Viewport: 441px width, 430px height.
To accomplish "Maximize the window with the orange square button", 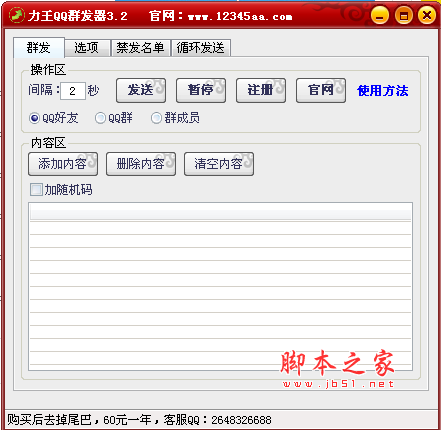I will tap(404, 16).
